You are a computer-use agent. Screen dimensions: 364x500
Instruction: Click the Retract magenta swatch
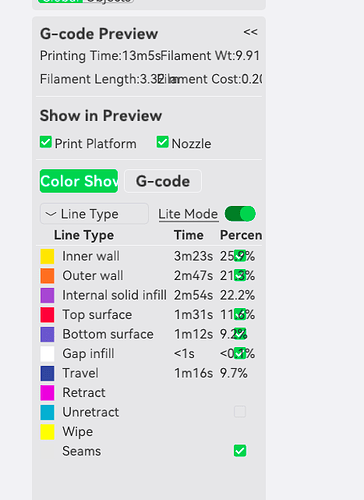(47, 393)
